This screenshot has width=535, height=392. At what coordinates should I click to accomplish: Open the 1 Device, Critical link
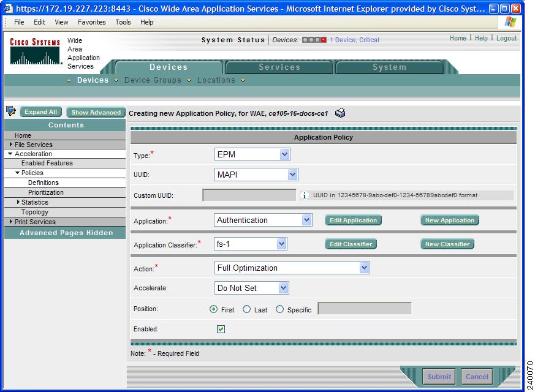tap(354, 40)
